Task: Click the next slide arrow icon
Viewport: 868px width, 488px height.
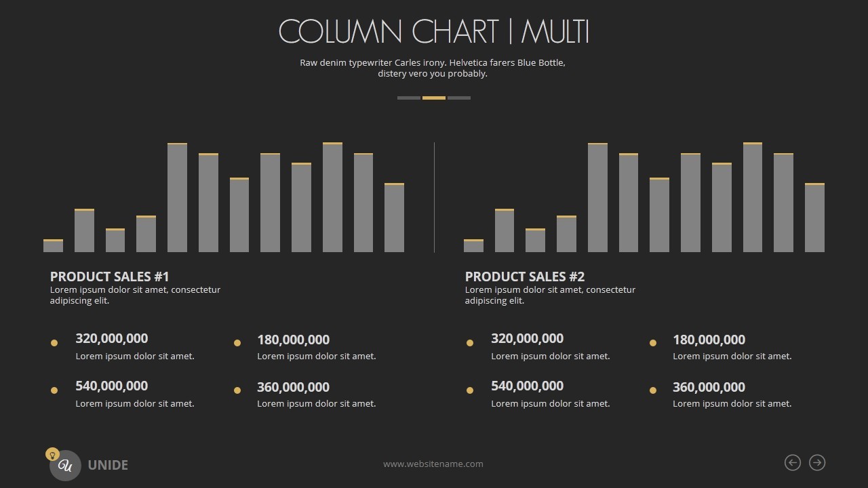Action: [817, 462]
